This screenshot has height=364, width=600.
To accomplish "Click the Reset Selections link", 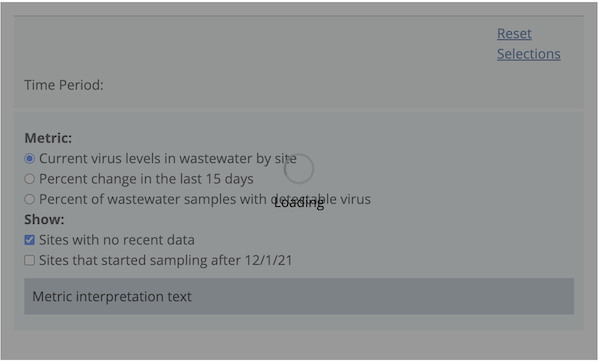I will coord(528,44).
